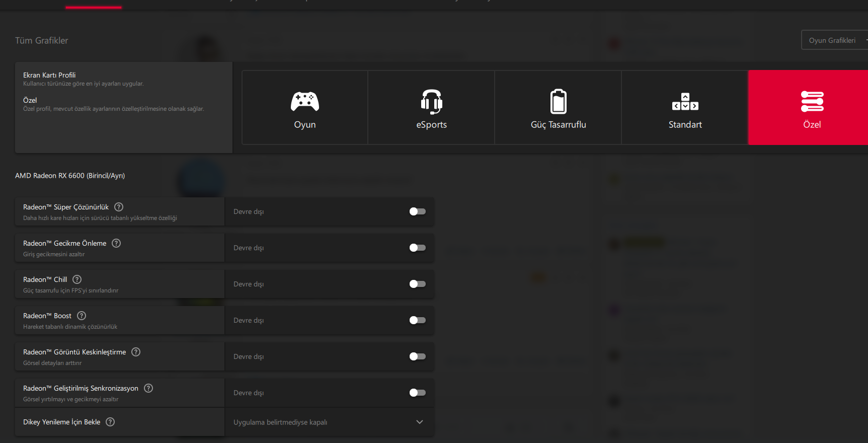Image resolution: width=868 pixels, height=443 pixels.
Task: Pick the Güç Tasarruflu battery icon
Action: 559,101
